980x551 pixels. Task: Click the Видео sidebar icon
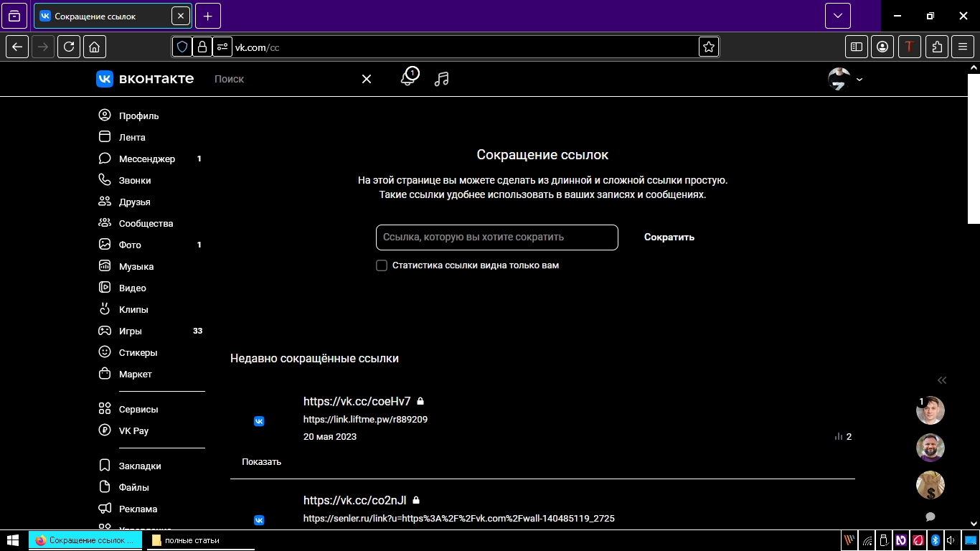point(105,288)
